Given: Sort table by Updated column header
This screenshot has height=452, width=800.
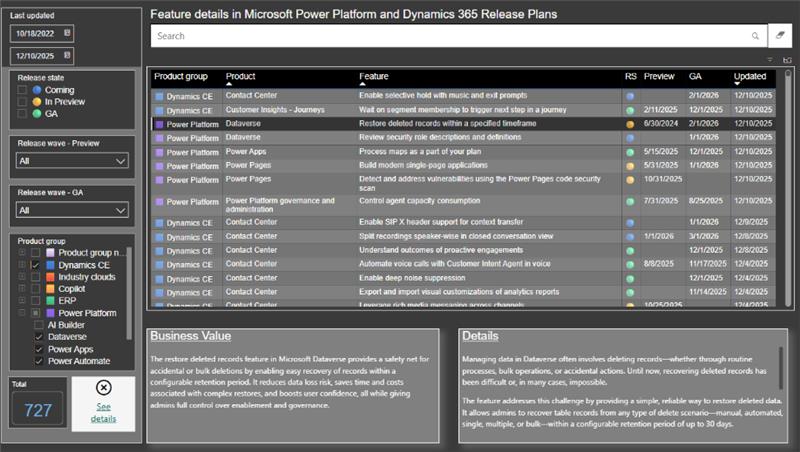Looking at the screenshot, I should [750, 76].
